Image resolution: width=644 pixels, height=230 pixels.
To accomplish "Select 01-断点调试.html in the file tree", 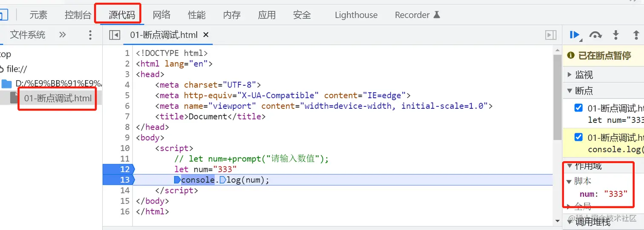I will coord(57,99).
